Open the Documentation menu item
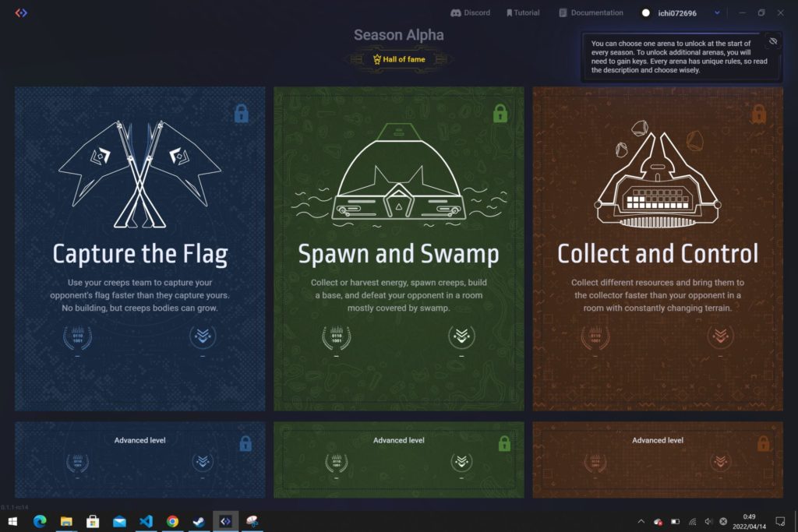This screenshot has height=532, width=798. click(x=591, y=12)
